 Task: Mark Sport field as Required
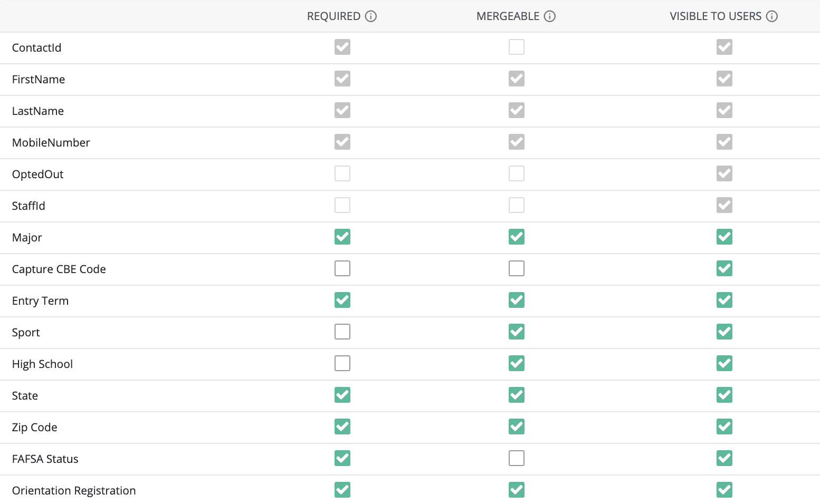point(342,332)
